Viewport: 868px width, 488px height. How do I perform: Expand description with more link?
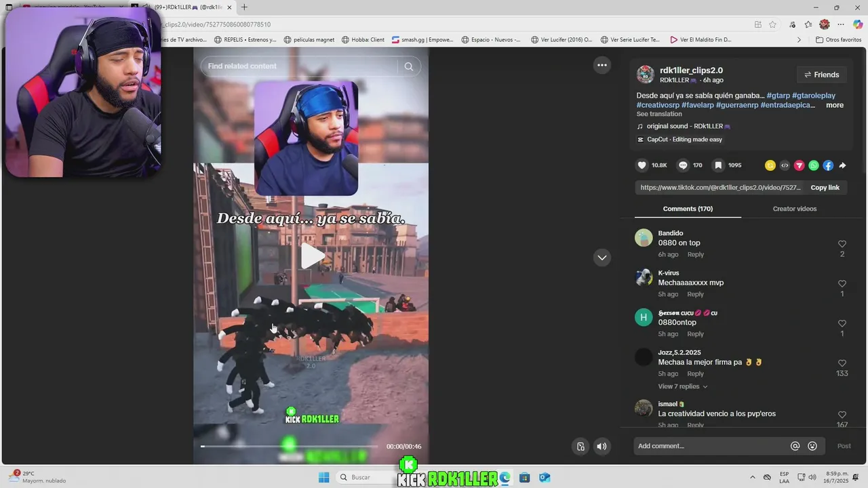coord(835,105)
